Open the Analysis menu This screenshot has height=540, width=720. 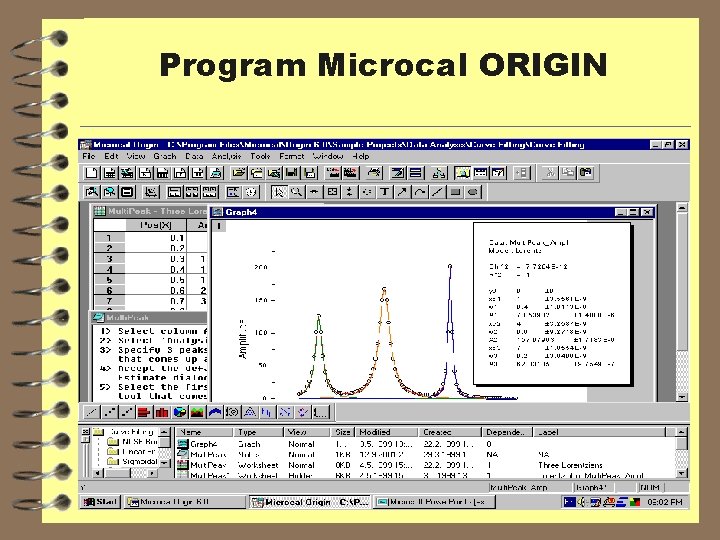[x=226, y=156]
